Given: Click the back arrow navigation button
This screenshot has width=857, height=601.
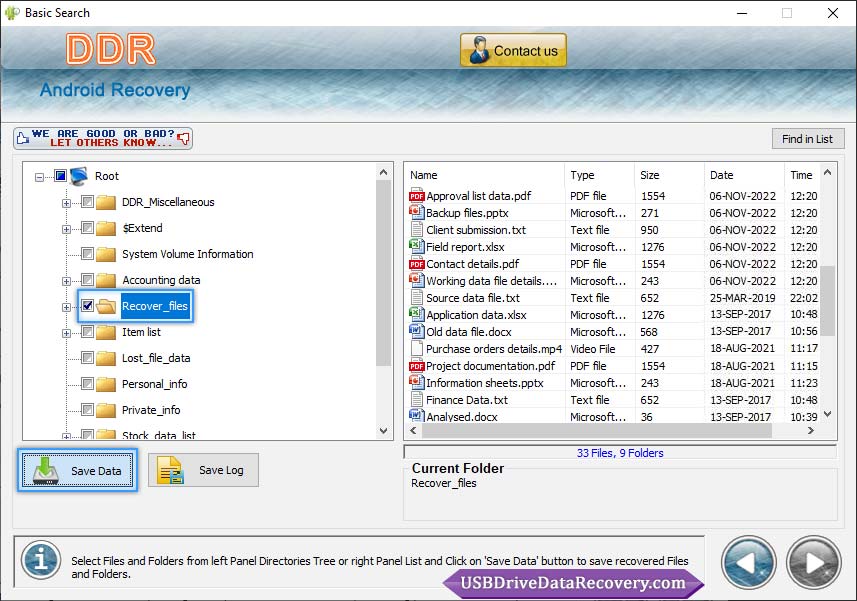Looking at the screenshot, I should tap(748, 562).
